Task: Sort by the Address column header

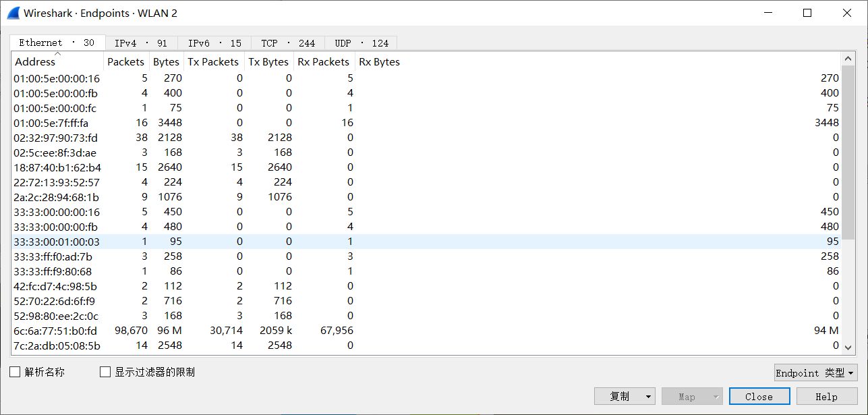Action: (x=35, y=62)
